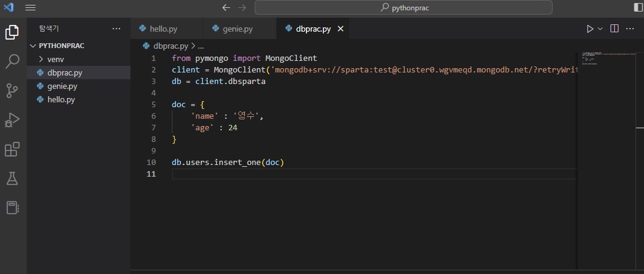Click the 'from' keyword on line 1
The height and width of the screenshot is (274, 644).
click(x=181, y=58)
